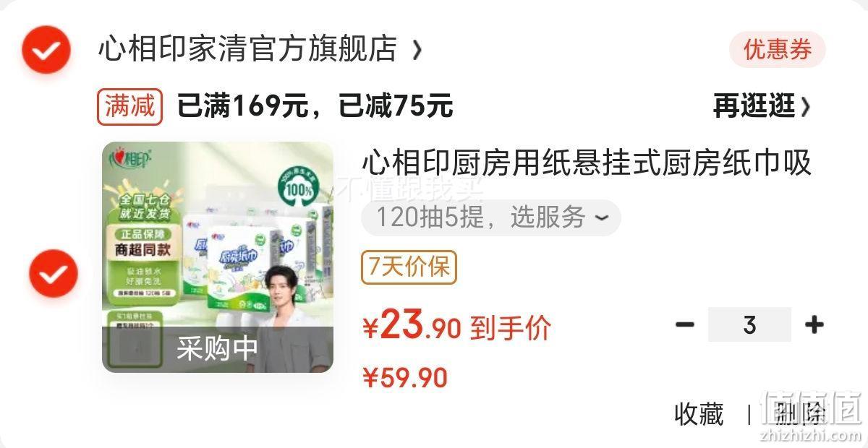This screenshot has height=448, width=868.
Task: Tap the chevron beside the store name
Action: coord(416,51)
